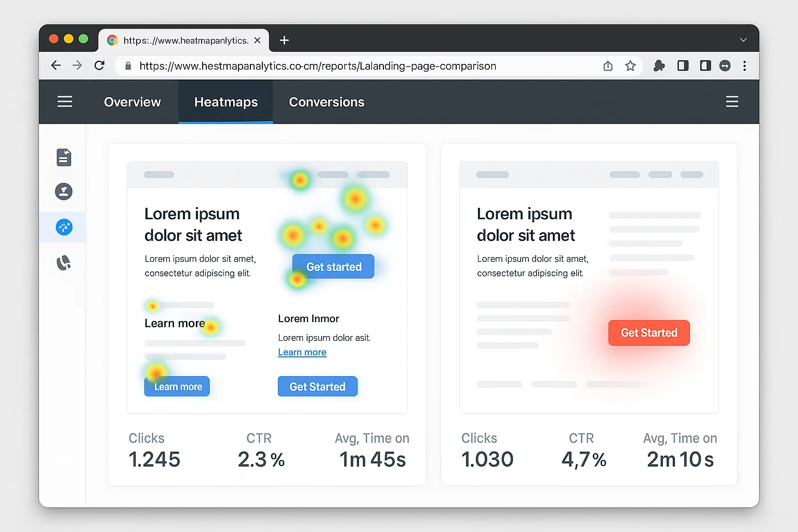Toggle the sidebar panel icon in browser toolbar
The width and height of the screenshot is (798, 532).
[683, 65]
